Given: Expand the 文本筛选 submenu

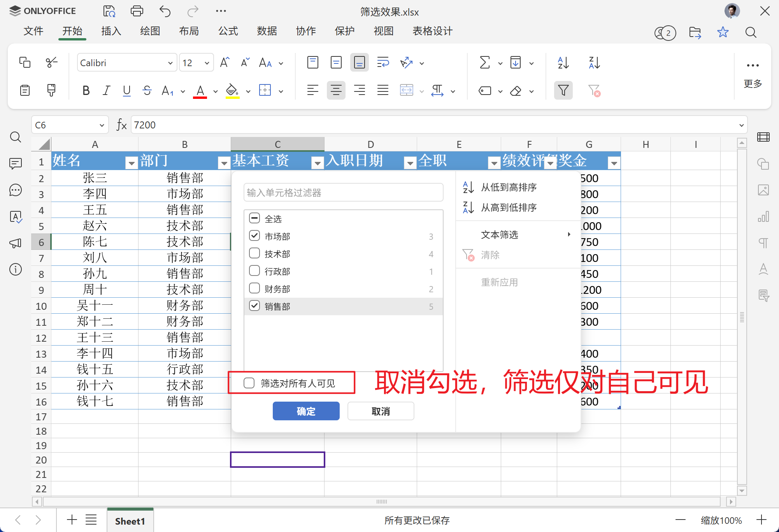Looking at the screenshot, I should [499, 234].
